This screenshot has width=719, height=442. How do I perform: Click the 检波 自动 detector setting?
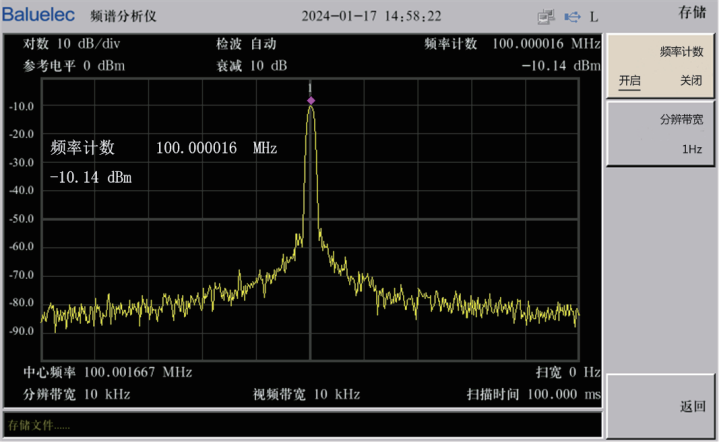click(246, 44)
